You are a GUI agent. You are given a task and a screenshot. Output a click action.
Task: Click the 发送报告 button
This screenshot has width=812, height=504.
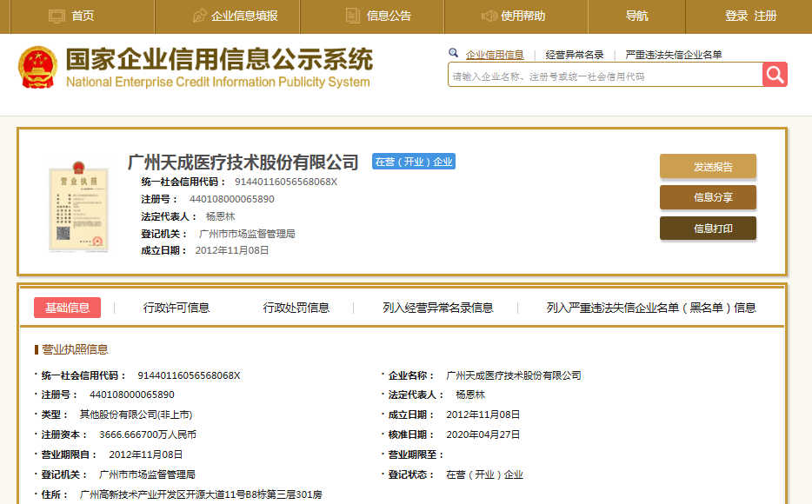click(x=708, y=166)
